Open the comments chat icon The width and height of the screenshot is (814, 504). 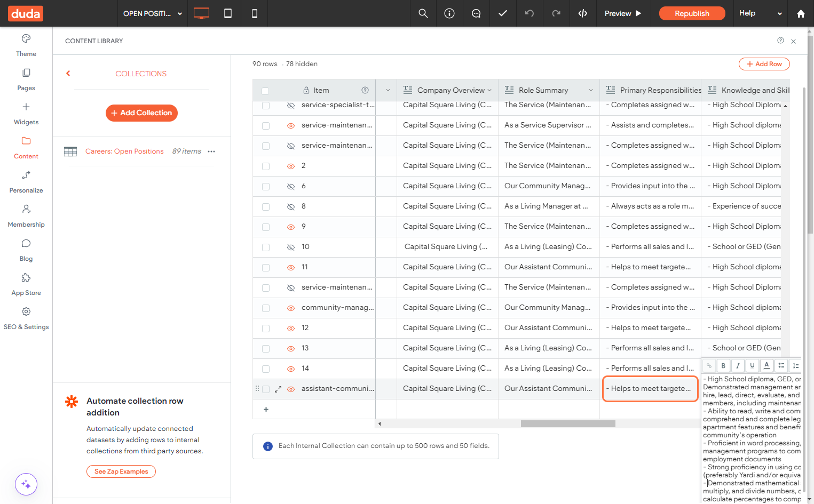pyautogui.click(x=476, y=13)
